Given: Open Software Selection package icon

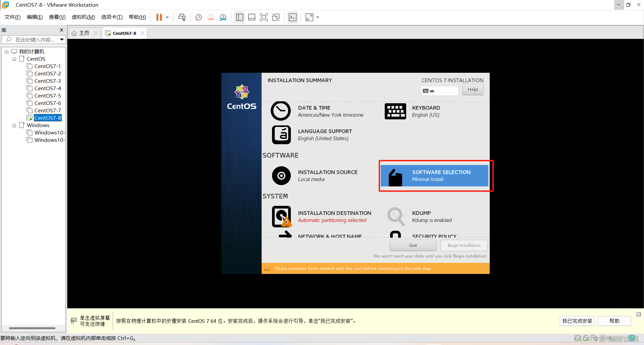Looking at the screenshot, I should click(x=395, y=178).
